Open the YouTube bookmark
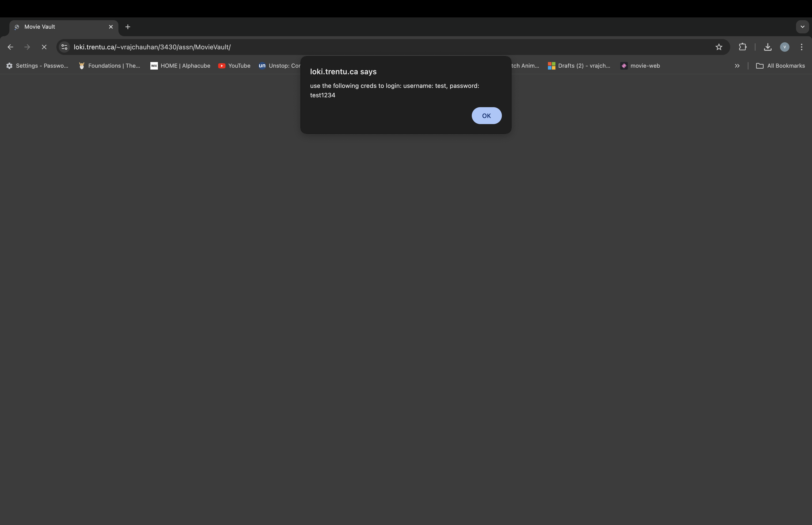 pyautogui.click(x=234, y=66)
